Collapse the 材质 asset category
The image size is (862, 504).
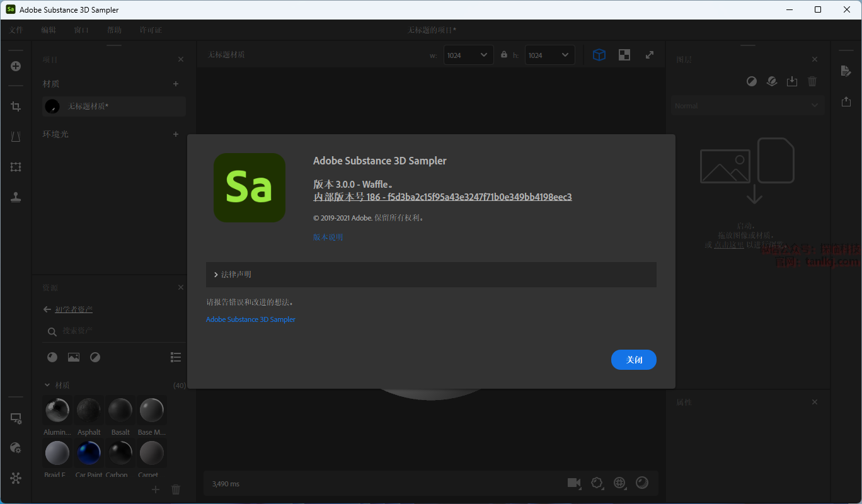[47, 385]
